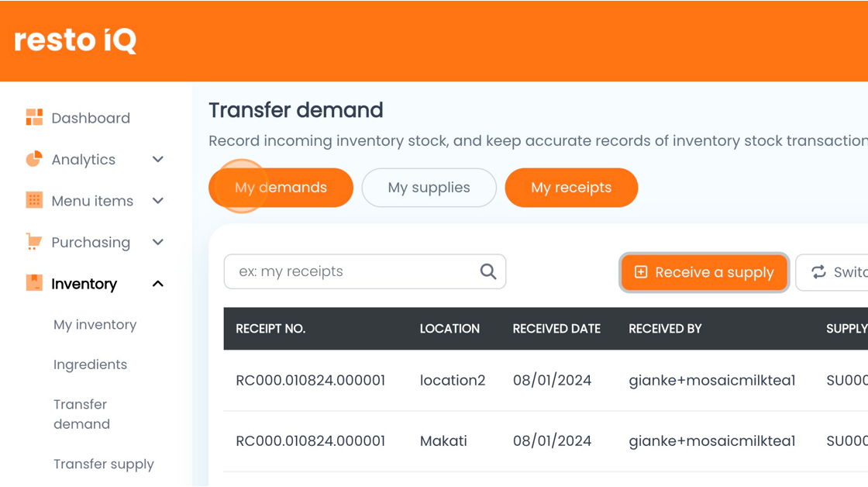Switch to My supplies tab

tap(429, 188)
